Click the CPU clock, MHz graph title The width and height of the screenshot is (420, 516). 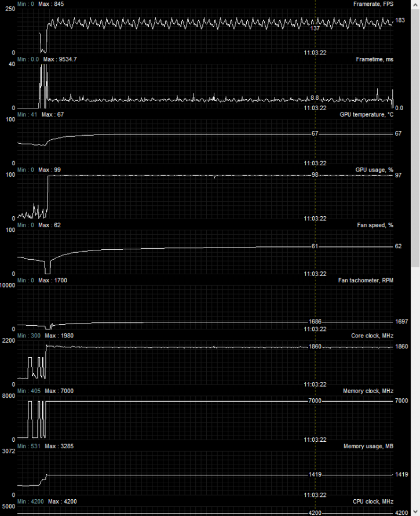point(373,502)
